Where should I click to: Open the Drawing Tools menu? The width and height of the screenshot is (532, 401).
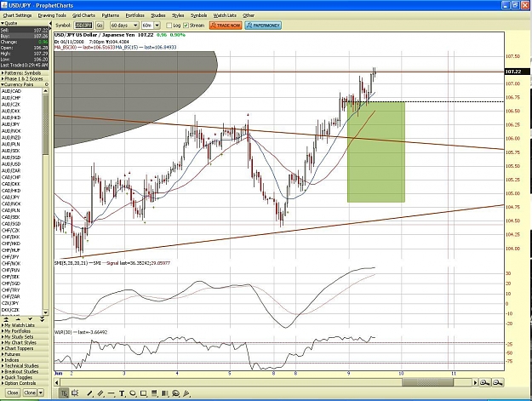52,15
